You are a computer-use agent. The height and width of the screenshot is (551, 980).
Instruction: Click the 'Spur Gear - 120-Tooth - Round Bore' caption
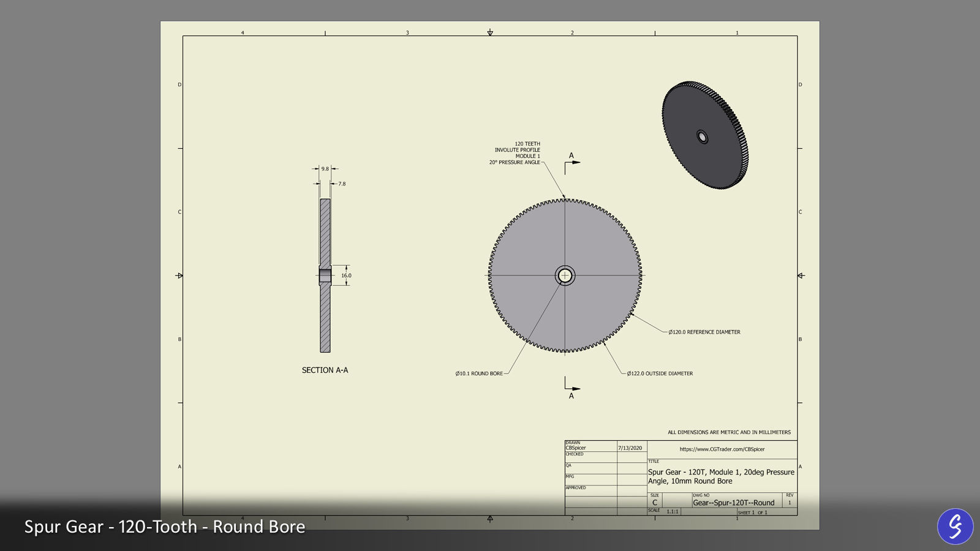165,527
